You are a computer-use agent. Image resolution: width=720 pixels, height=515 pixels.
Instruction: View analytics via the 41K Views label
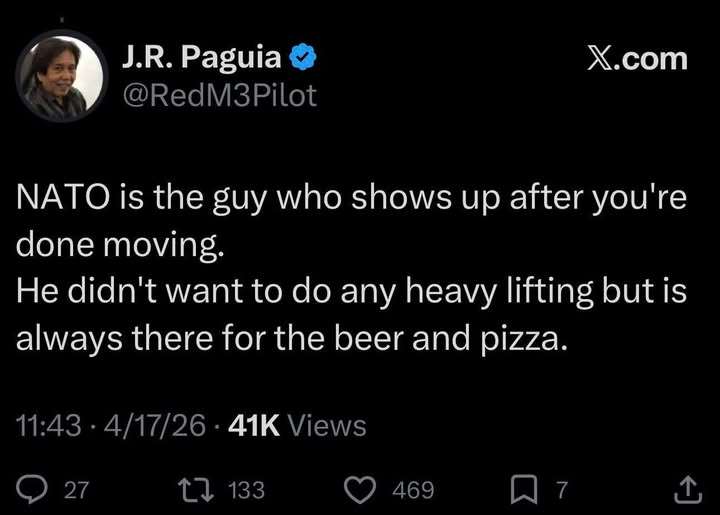coord(297,426)
